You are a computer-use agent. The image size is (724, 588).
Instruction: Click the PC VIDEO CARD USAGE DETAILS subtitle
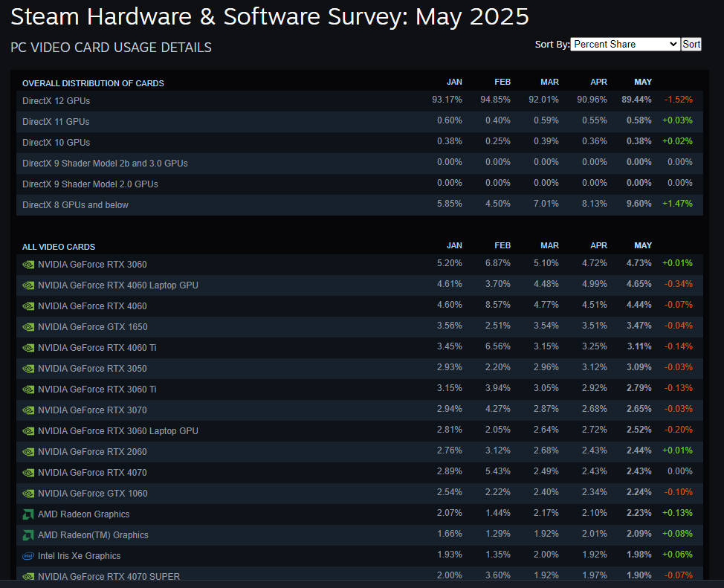coord(111,48)
